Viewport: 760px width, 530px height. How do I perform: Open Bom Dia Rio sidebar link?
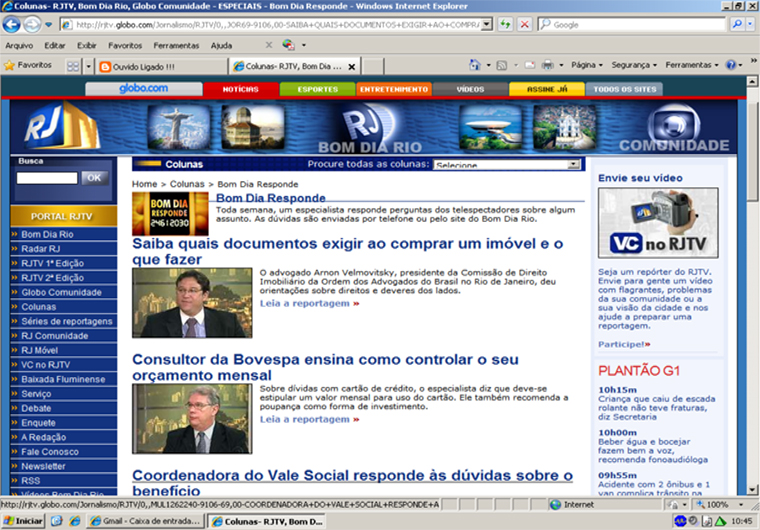47,234
